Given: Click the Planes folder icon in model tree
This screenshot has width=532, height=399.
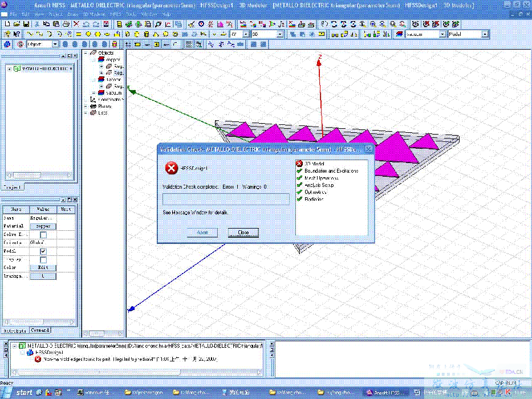Looking at the screenshot, I should 93,106.
